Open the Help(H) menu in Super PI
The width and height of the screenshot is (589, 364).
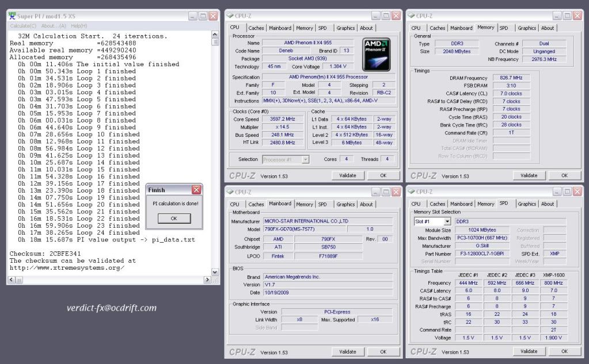pyautogui.click(x=79, y=26)
